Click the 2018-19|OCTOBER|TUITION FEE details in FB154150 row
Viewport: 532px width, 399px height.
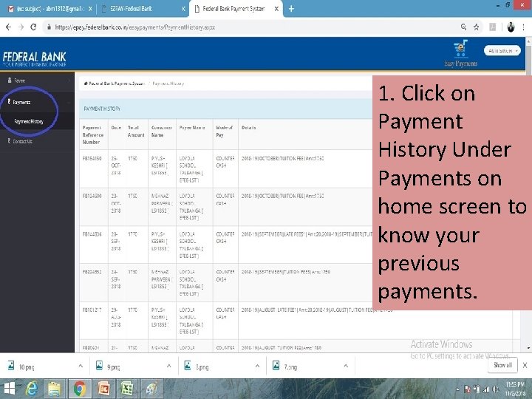tap(282, 158)
